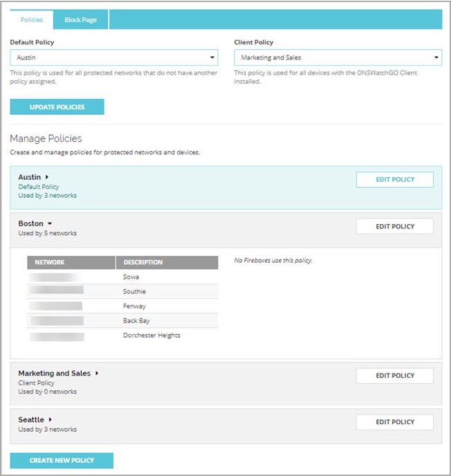This screenshot has width=451, height=476.
Task: Expand the Seattle policy details
Action: tap(50, 419)
